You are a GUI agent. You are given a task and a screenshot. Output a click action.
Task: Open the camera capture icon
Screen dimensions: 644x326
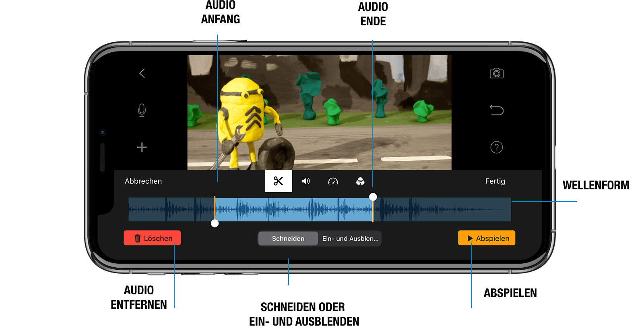[497, 73]
